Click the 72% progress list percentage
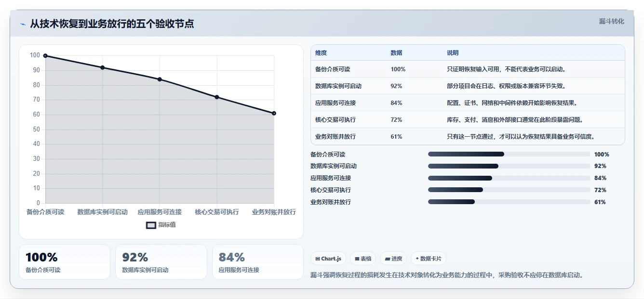The image size is (644, 299). tap(600, 190)
